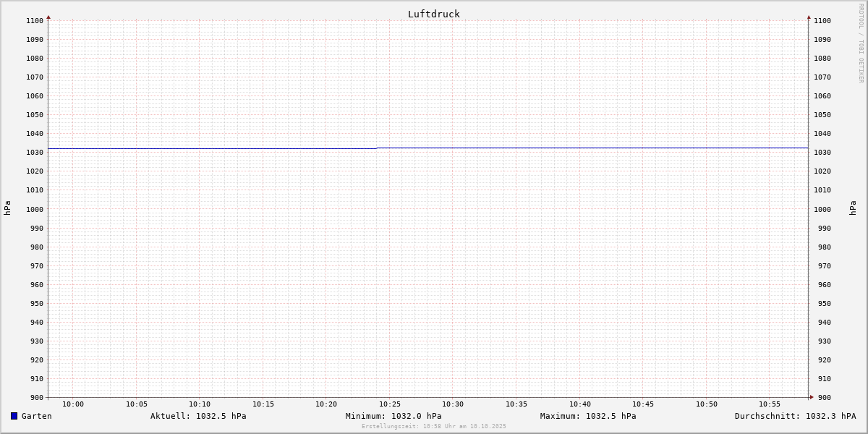Click the 10:55 time axis label

click(770, 404)
